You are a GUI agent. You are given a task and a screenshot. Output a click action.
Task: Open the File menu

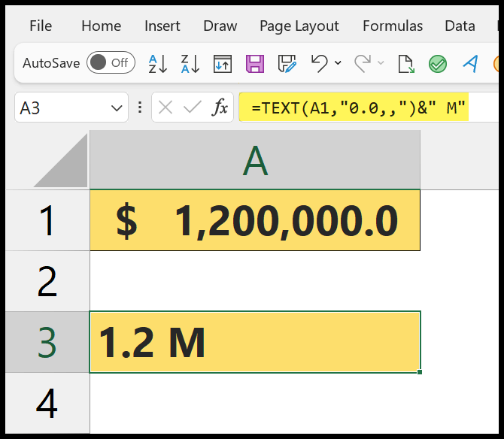coord(41,26)
